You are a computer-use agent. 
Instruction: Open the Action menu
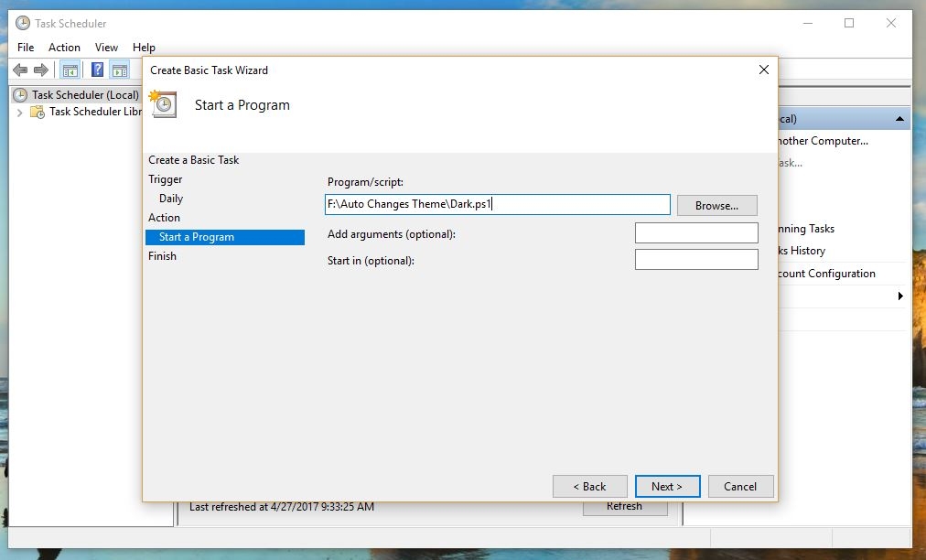pos(64,48)
